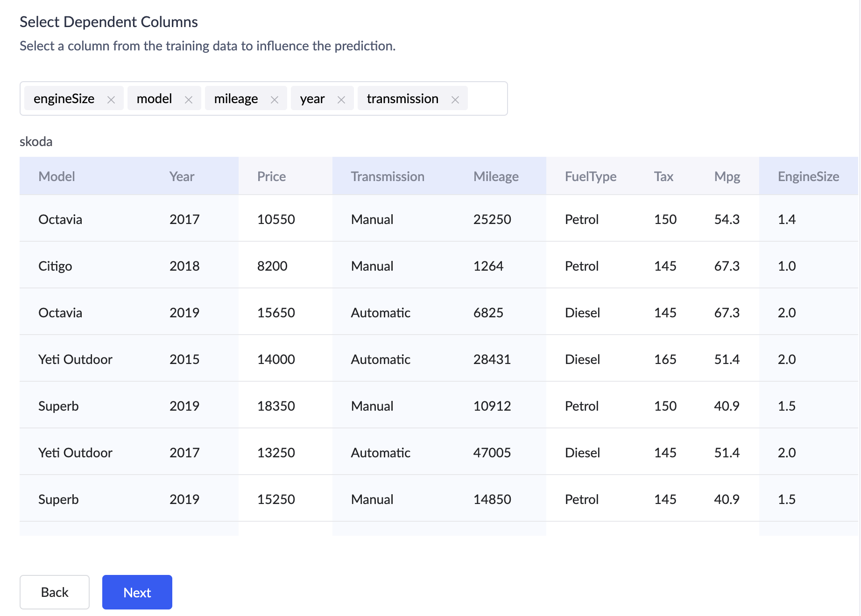The width and height of the screenshot is (861, 616).
Task: Go Back to previous step
Action: (55, 592)
